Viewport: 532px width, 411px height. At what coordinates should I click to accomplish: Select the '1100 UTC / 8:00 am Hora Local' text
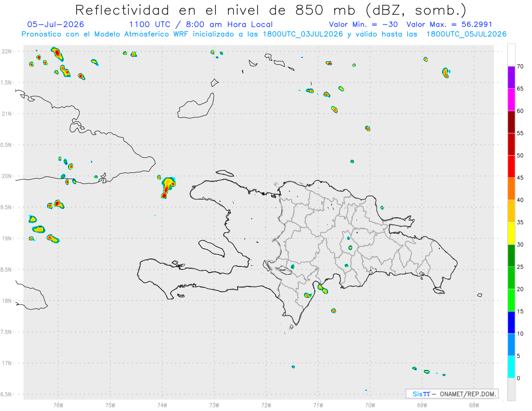[x=201, y=24]
